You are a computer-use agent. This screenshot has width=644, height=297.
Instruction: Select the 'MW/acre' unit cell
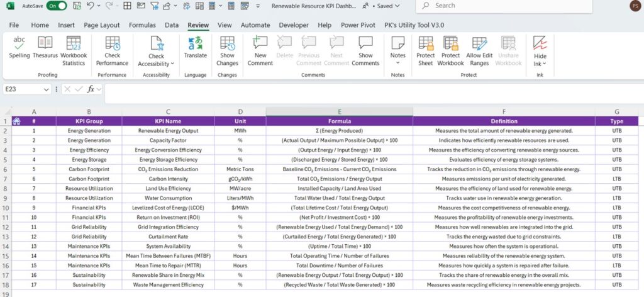click(240, 189)
